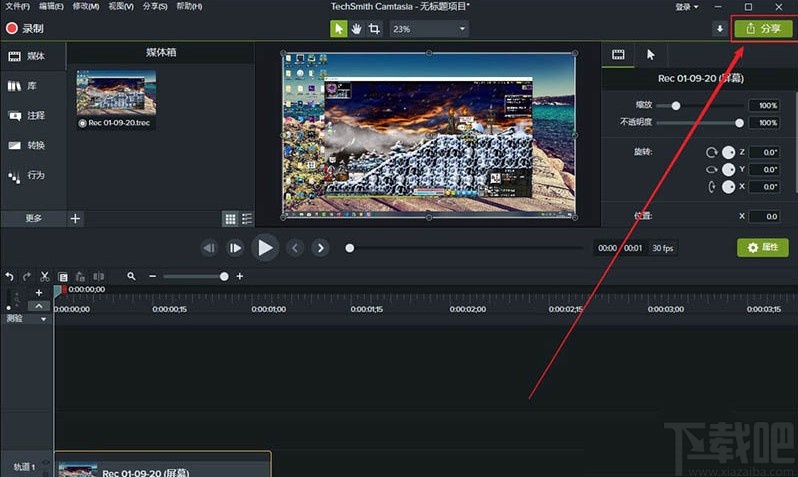The image size is (798, 477).
Task: Click the Undo icon on the timeline toolbar
Action: (10, 276)
